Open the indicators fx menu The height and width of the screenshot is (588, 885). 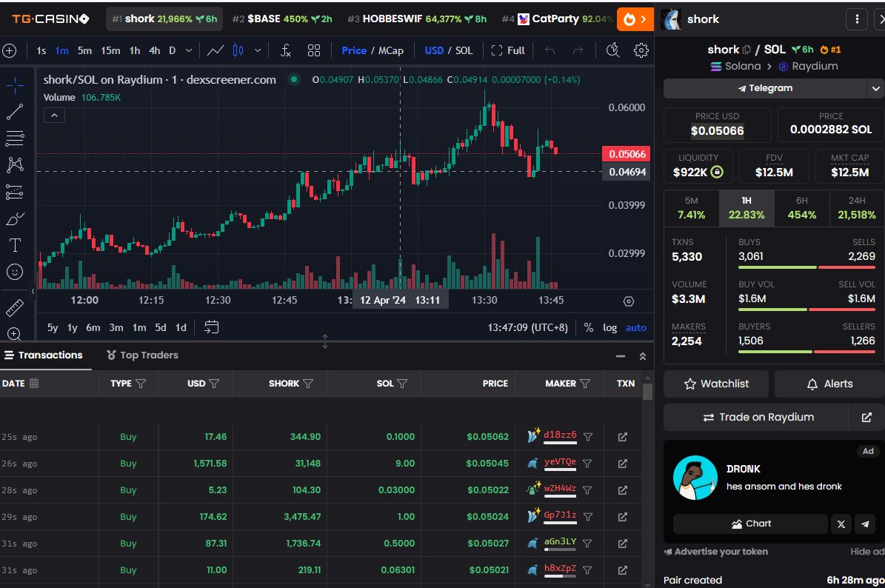[x=286, y=51]
